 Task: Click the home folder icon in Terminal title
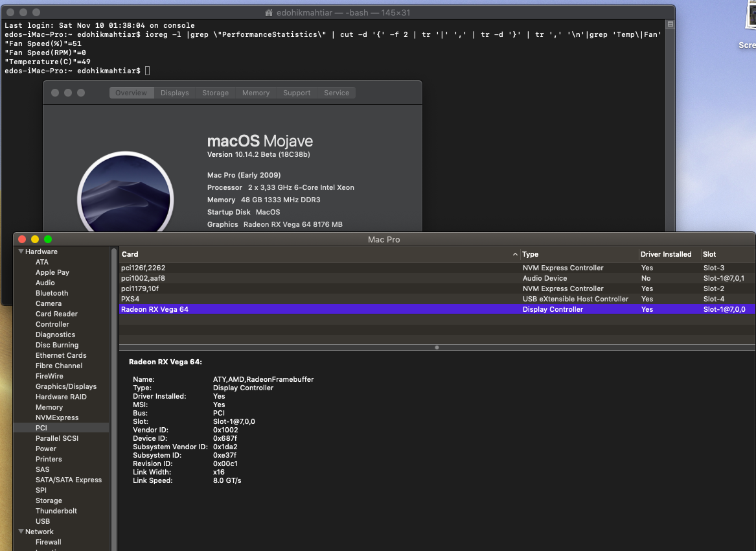pyautogui.click(x=269, y=12)
